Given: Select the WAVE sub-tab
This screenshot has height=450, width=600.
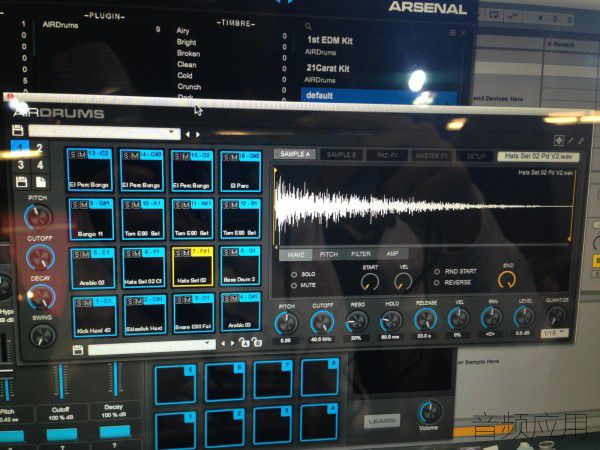Looking at the screenshot, I should [295, 254].
